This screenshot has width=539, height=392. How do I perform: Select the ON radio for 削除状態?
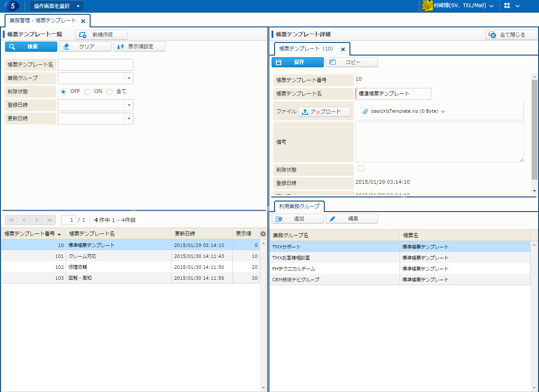[x=88, y=92]
